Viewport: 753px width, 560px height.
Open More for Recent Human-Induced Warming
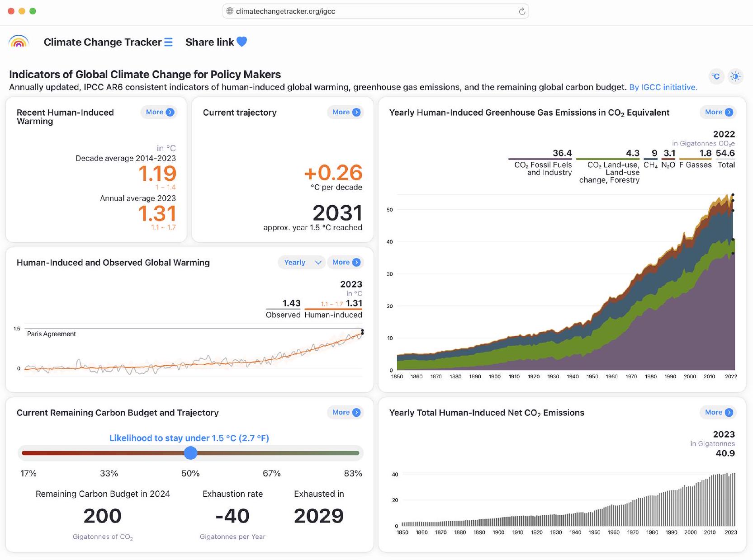160,112
